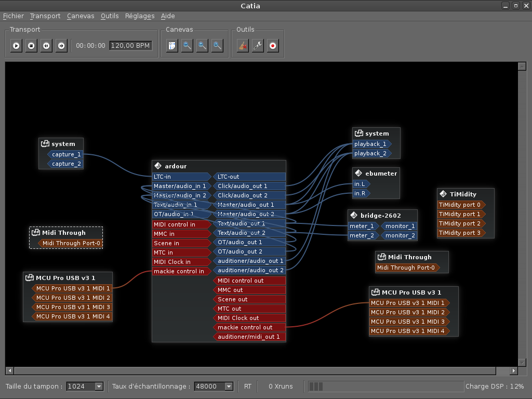532x399 pixels.
Task: Arrange the canvas with the layout icon
Action: point(172,46)
